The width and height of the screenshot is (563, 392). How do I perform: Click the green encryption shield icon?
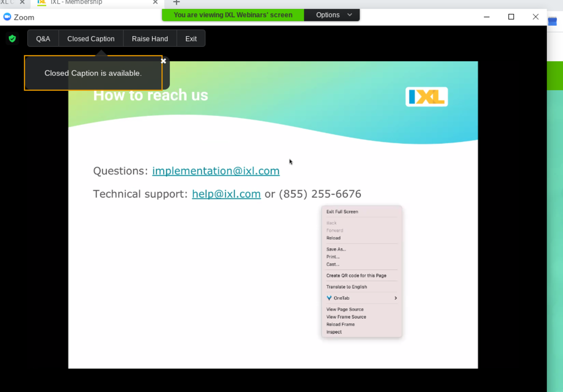(x=12, y=38)
